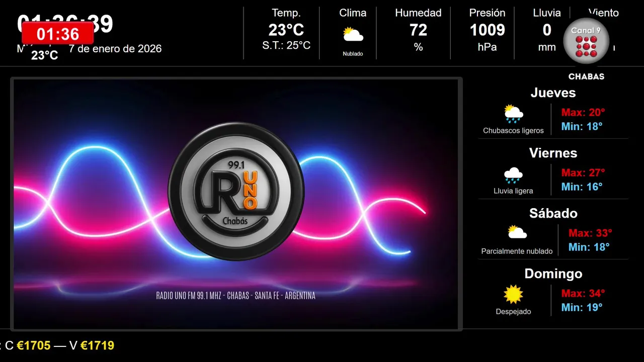
Task: Click the Radio Uno 99.1 round logo
Action: coord(236,192)
